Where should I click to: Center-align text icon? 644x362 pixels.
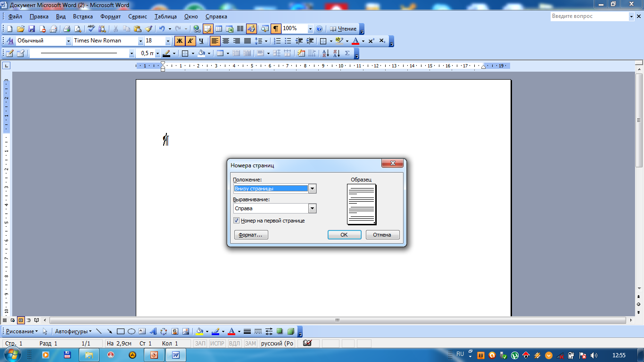click(226, 41)
